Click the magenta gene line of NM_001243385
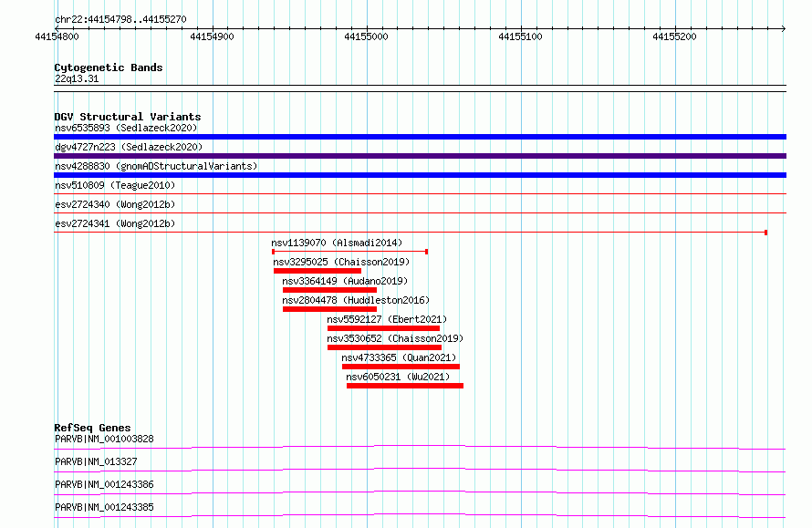Image resolution: width=812 pixels, height=528 pixels. point(420,515)
